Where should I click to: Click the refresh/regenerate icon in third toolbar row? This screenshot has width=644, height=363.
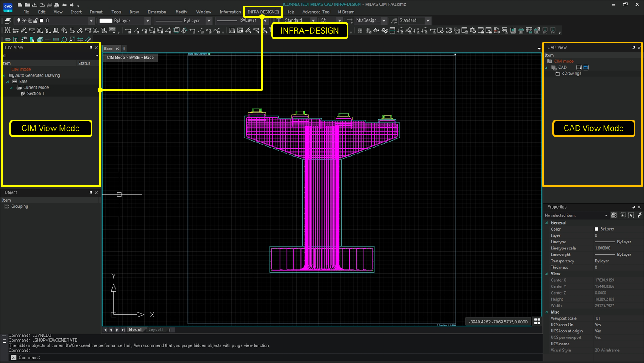coord(64,40)
